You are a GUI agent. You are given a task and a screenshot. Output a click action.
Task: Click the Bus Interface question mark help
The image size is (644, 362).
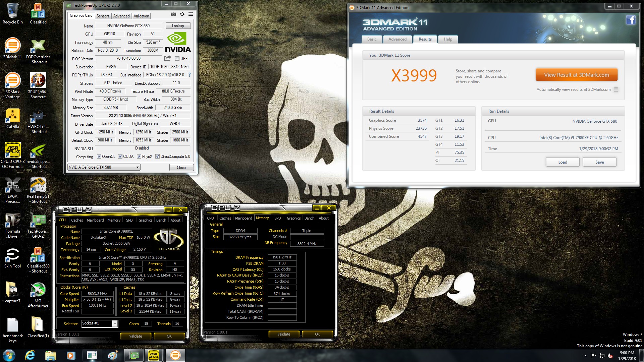tap(190, 75)
